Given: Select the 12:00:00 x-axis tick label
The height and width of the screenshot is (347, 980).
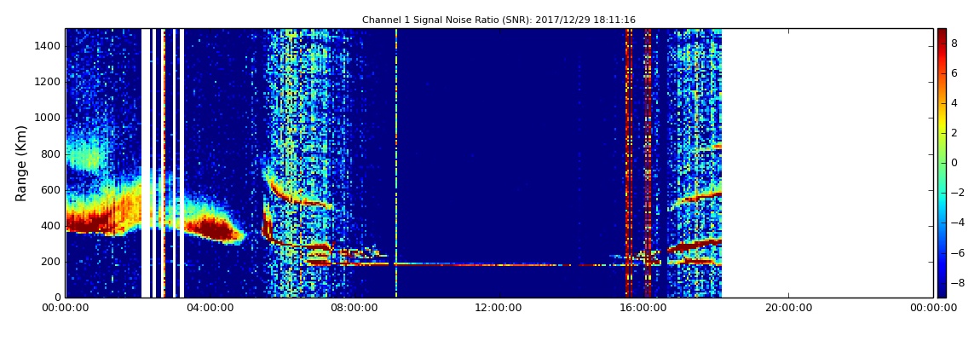Looking at the screenshot, I should (x=499, y=308).
